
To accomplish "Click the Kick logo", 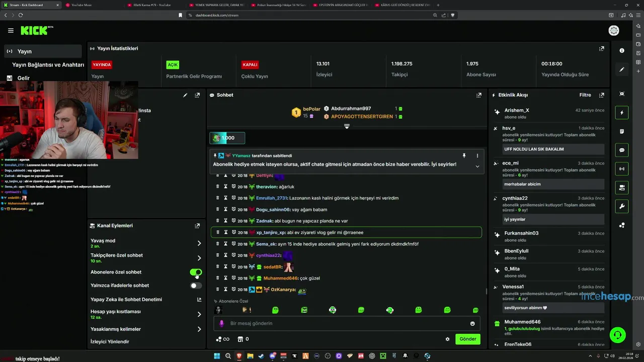I will (x=37, y=31).
